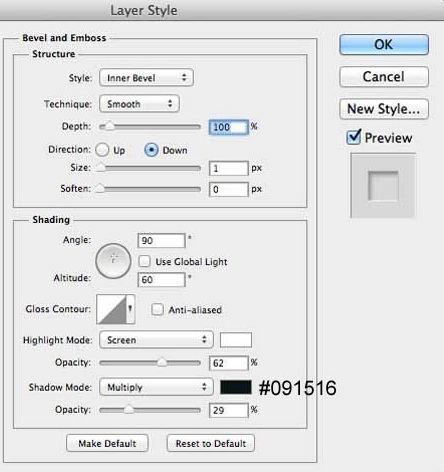This screenshot has width=444, height=472.
Task: Click the Make Default button
Action: click(107, 443)
